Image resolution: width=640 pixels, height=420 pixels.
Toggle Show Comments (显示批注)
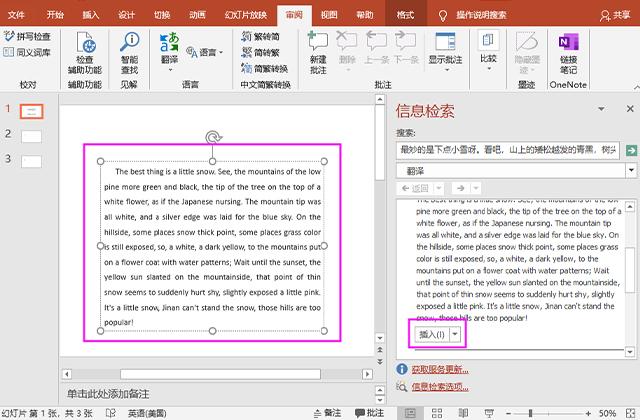pyautogui.click(x=445, y=52)
